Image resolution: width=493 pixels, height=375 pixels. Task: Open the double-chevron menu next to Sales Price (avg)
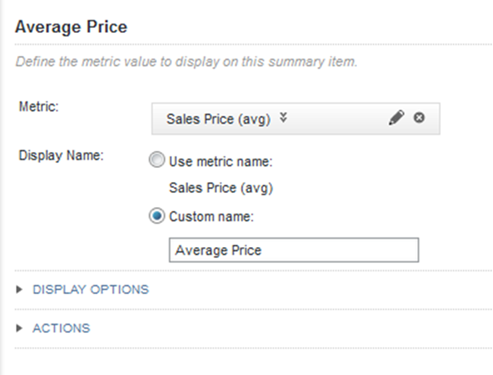click(x=283, y=118)
